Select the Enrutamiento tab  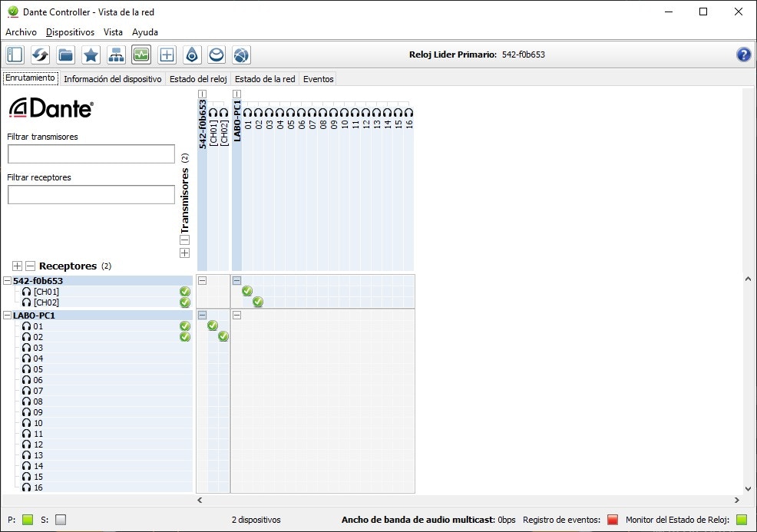[31, 78]
